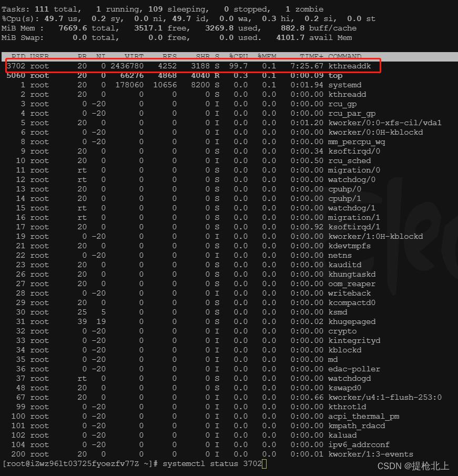Click the ksmd command name
The image size is (458, 476).
338,312
